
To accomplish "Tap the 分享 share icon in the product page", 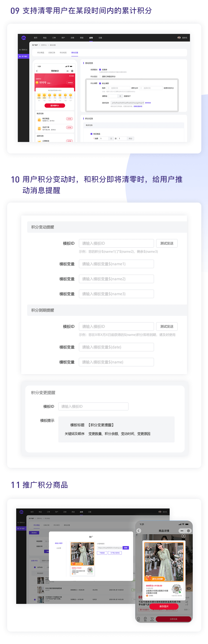I will coord(187,603).
